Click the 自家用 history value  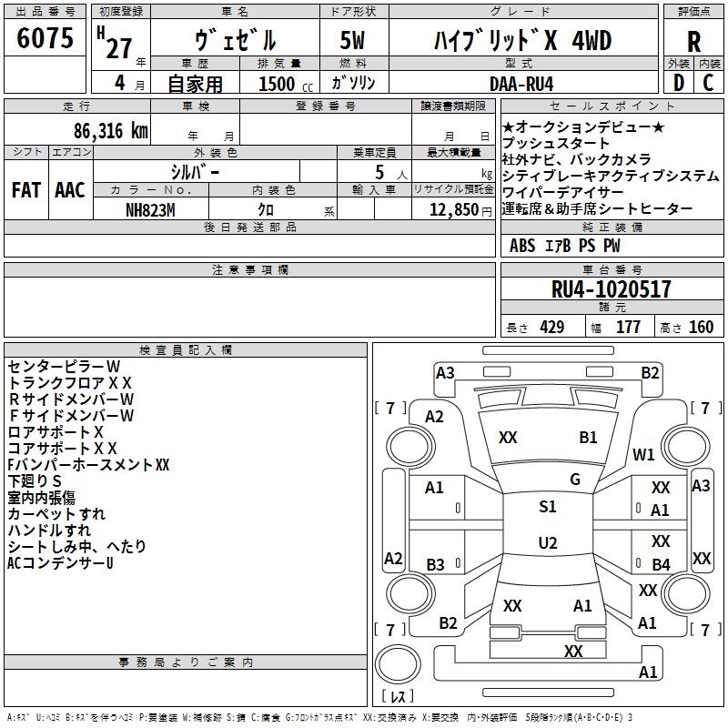[x=195, y=84]
